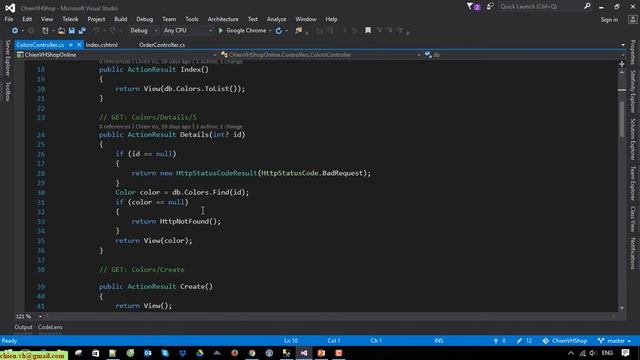Pin the ColorsController.cs tab
The height and width of the screenshot is (360, 640).
71,45
